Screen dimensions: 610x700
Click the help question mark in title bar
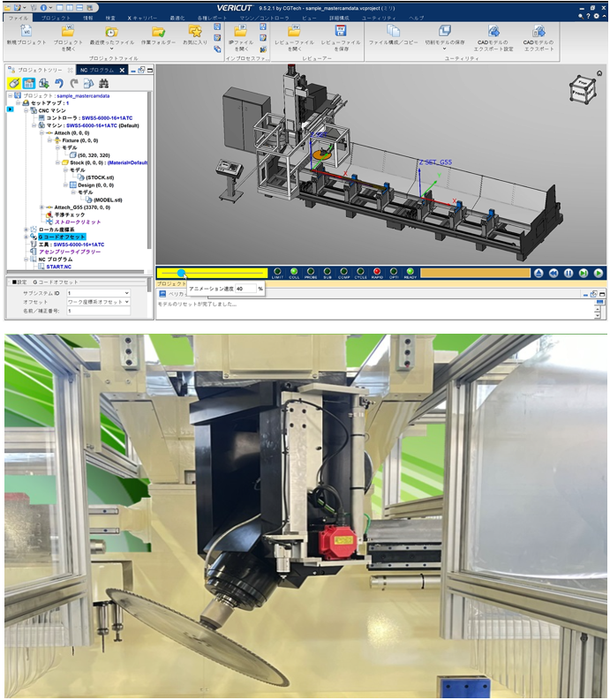coord(588,16)
